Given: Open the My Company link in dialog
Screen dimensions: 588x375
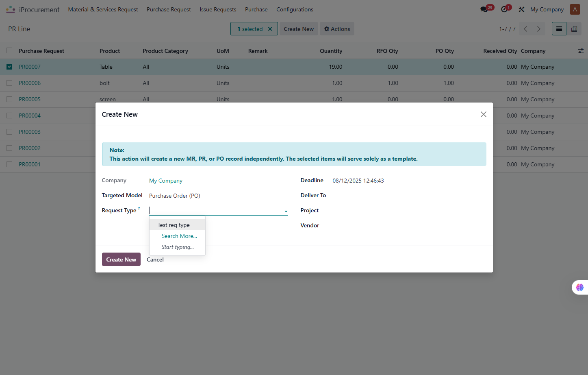Looking at the screenshot, I should [166, 181].
